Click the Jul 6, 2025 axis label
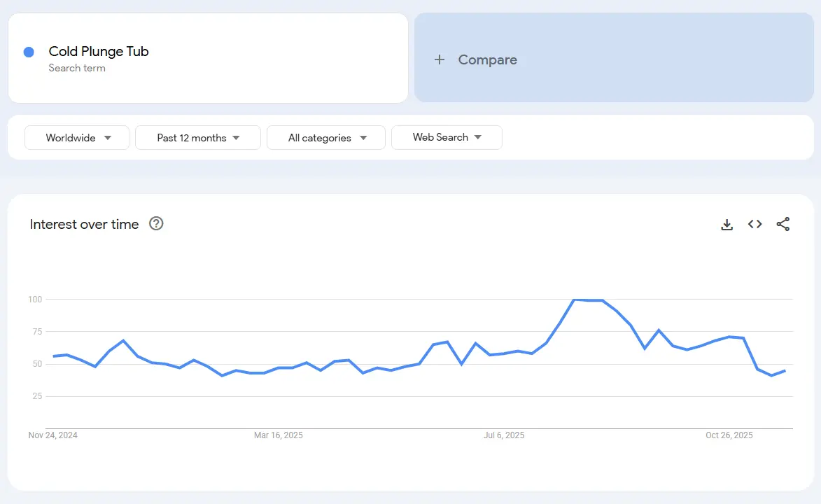Screen dimensions: 821x504 (x=504, y=435)
